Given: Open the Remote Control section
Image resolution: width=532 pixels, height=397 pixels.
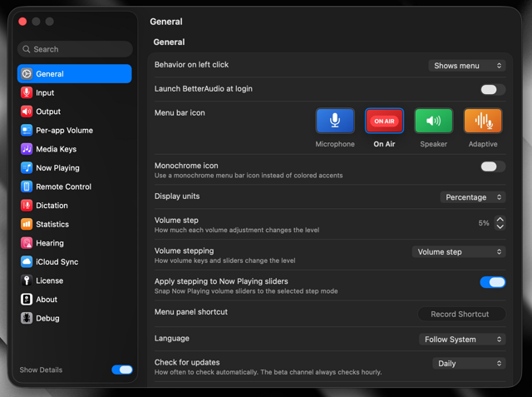Looking at the screenshot, I should [74, 186].
